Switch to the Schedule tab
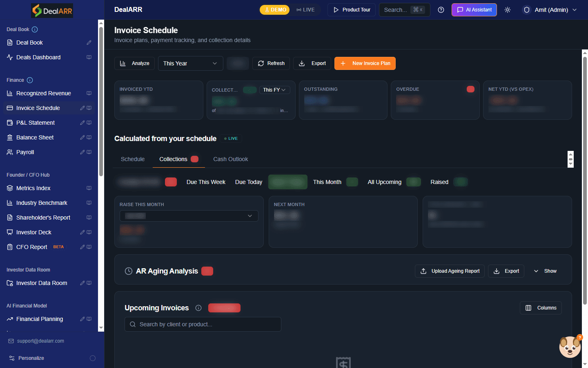Viewport: 588px width, 368px height. 133,159
